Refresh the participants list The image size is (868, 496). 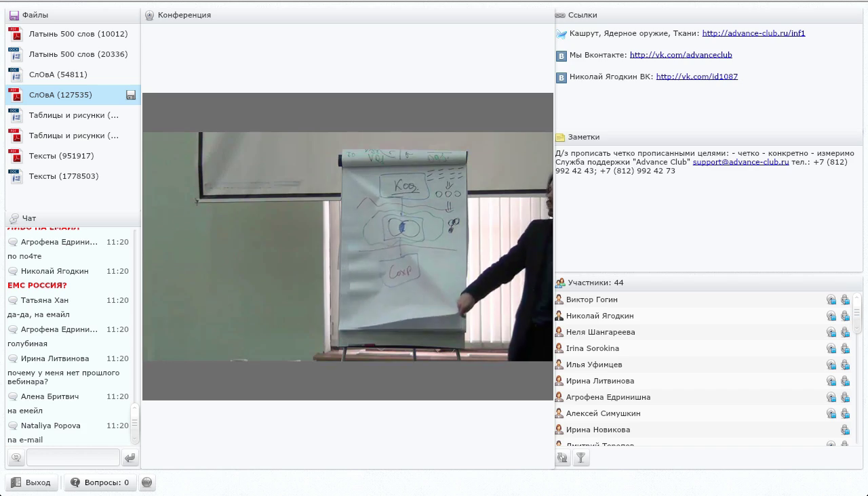[x=562, y=458]
